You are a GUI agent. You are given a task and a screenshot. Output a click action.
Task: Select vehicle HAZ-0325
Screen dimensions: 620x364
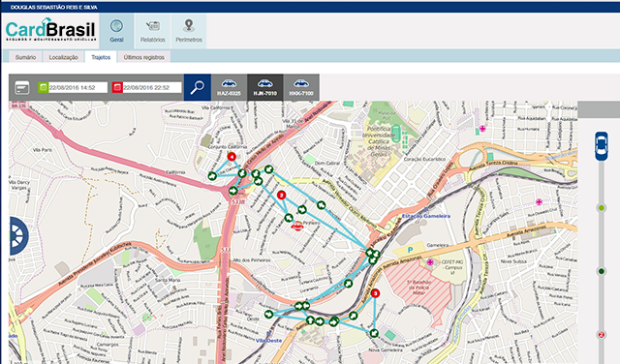[x=229, y=87]
